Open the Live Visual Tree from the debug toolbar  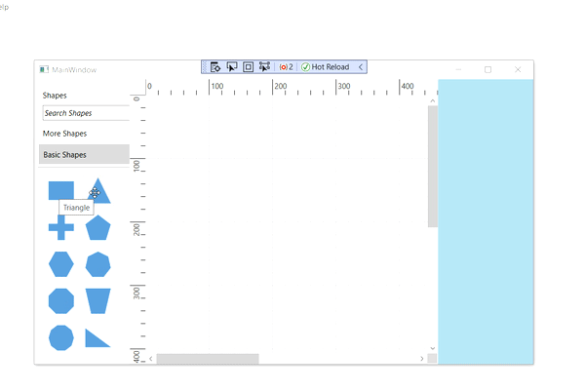click(x=215, y=67)
